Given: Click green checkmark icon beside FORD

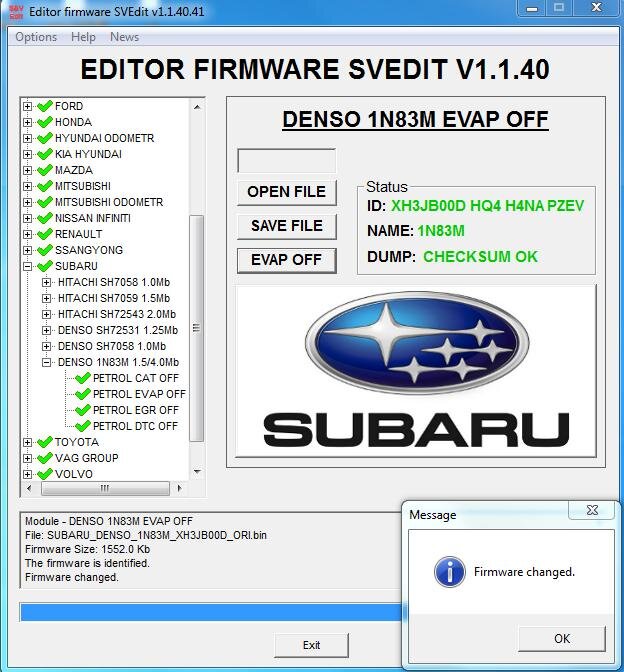Looking at the screenshot, I should coord(45,106).
